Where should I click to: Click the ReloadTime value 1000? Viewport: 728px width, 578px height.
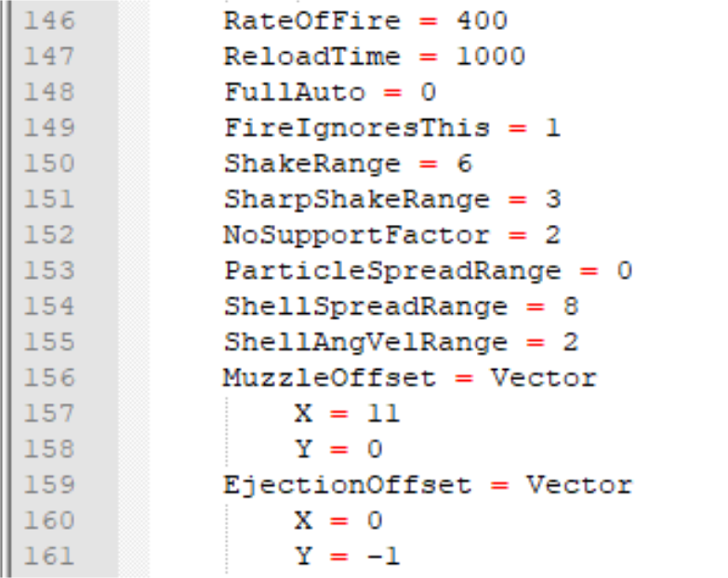tap(490, 57)
